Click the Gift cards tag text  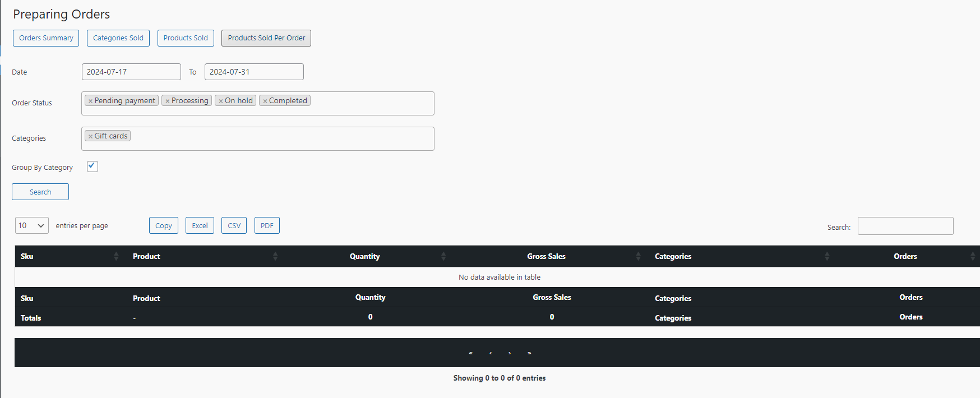coord(111,136)
